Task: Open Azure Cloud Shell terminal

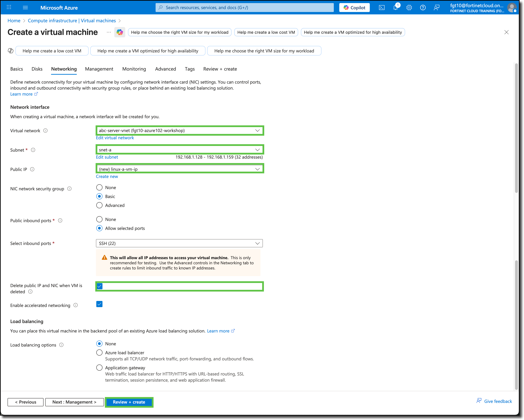Action: (x=382, y=8)
